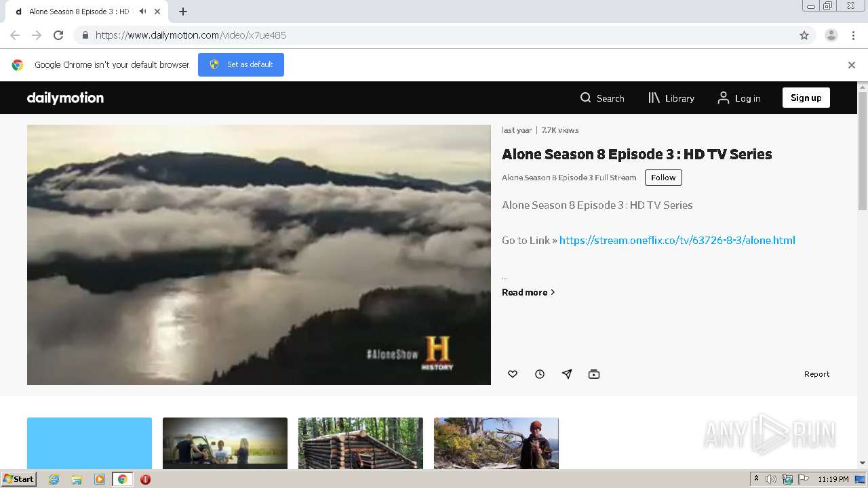The height and width of the screenshot is (488, 868).
Task: Click the video title heading
Action: (x=637, y=154)
